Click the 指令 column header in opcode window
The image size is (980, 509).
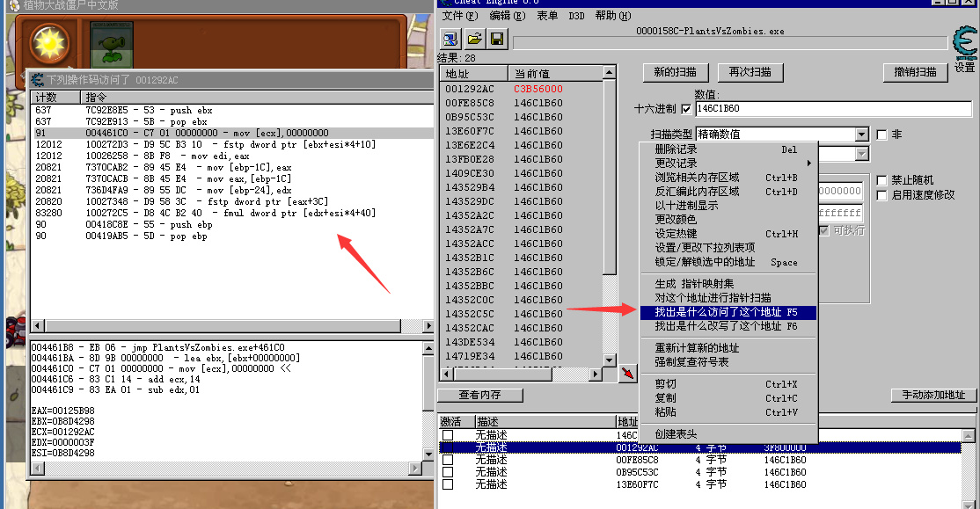257,98
